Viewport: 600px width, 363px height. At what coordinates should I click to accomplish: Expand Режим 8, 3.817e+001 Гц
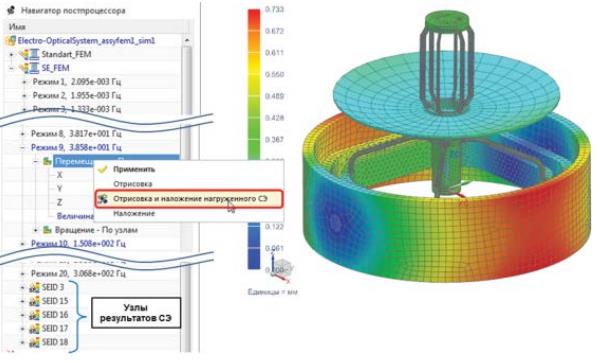22,134
